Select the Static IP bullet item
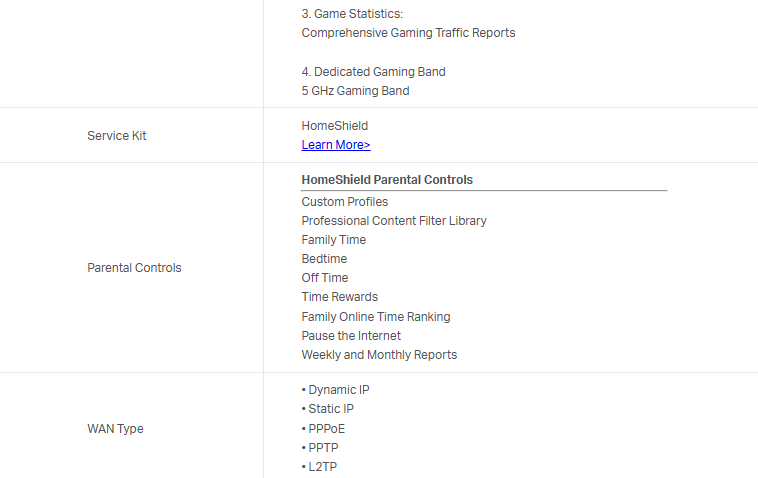This screenshot has height=478, width=758. 331,409
